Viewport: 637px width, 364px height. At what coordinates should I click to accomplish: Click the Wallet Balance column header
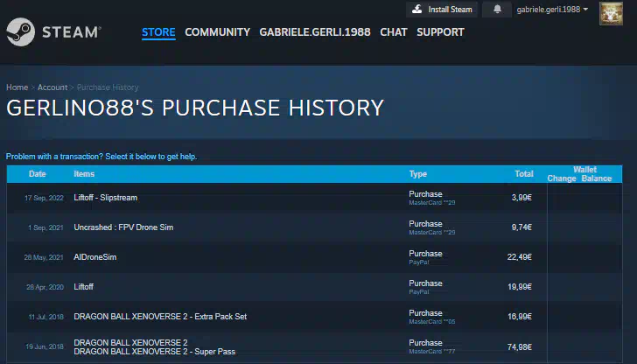pos(597,178)
